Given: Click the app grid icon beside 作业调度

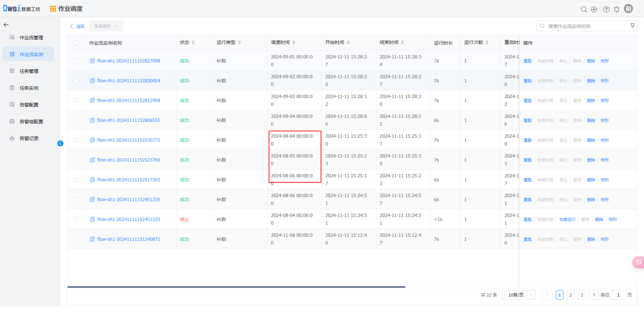Looking at the screenshot, I should (53, 9).
